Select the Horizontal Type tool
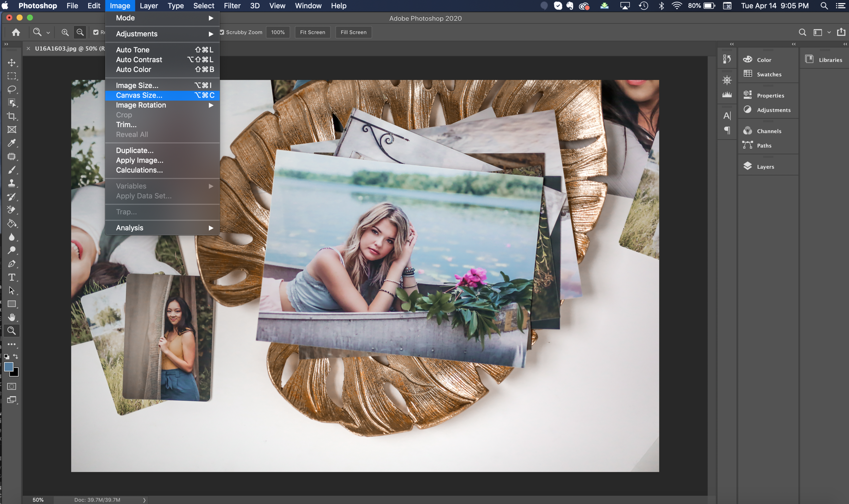This screenshot has height=504, width=849. tap(12, 277)
